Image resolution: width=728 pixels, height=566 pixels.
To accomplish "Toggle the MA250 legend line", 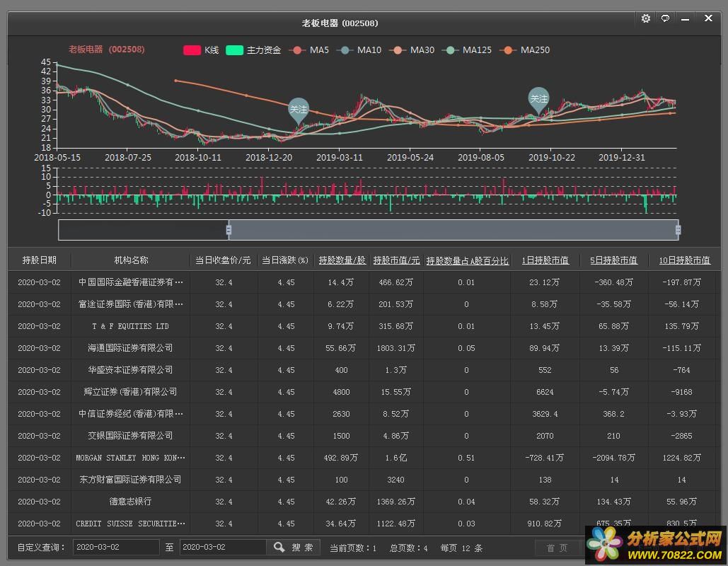I will [525, 50].
